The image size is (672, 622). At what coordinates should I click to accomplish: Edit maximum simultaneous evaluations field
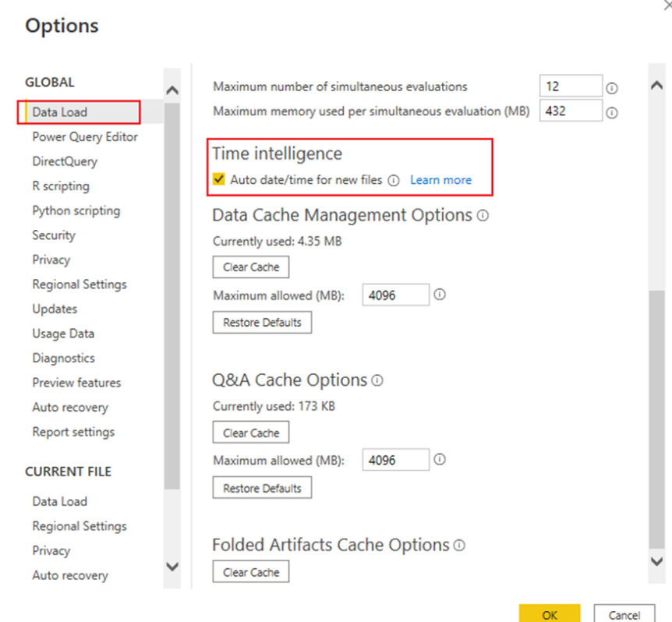(x=571, y=86)
